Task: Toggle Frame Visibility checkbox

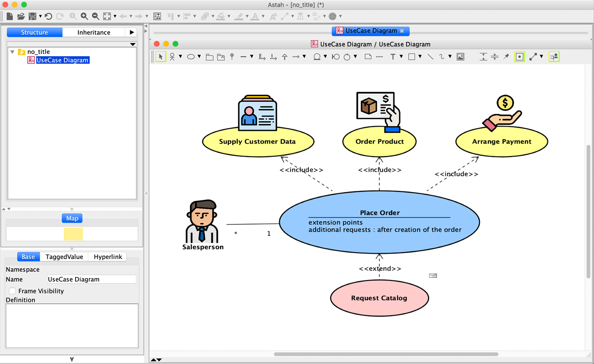Action: [12, 291]
